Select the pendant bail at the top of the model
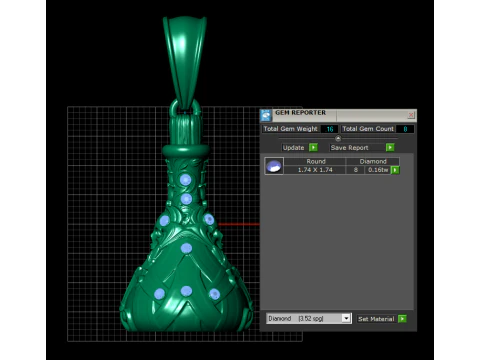The height and width of the screenshot is (360, 480). coord(184,62)
